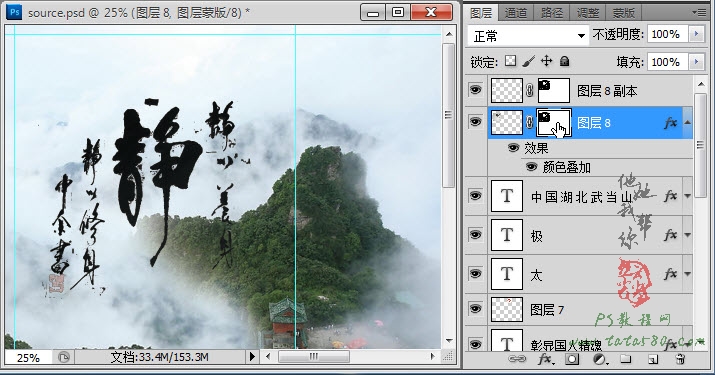Switch to the 图层 tab
The height and width of the screenshot is (375, 715).
481,13
